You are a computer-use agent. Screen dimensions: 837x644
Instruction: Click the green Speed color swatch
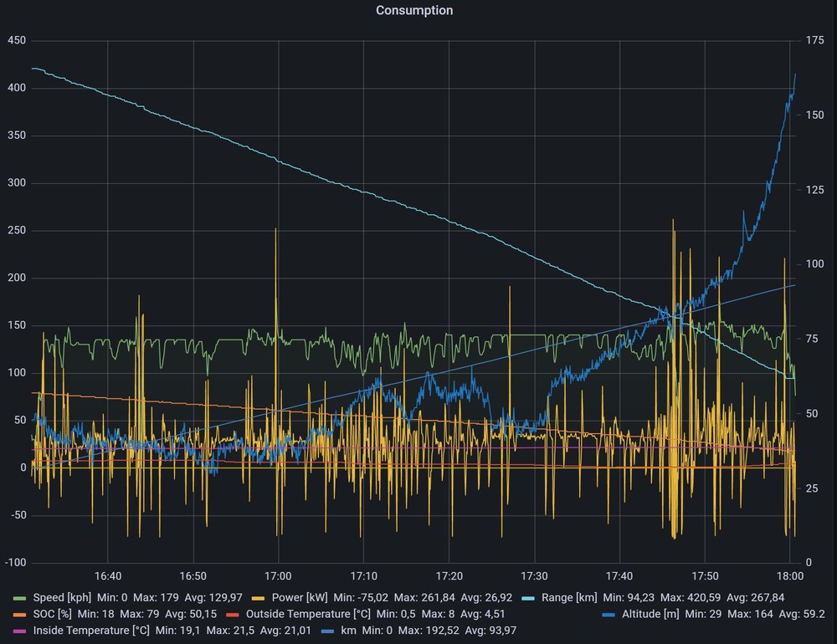[20, 599]
